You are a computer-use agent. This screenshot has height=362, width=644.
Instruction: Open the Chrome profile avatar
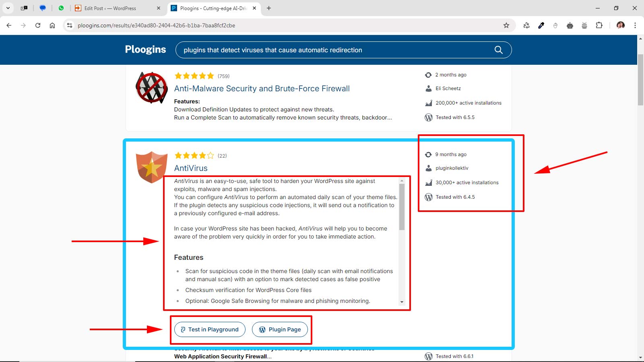point(621,25)
